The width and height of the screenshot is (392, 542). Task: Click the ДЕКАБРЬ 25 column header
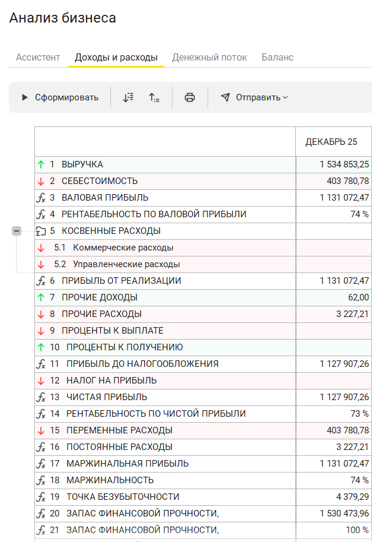(x=332, y=142)
